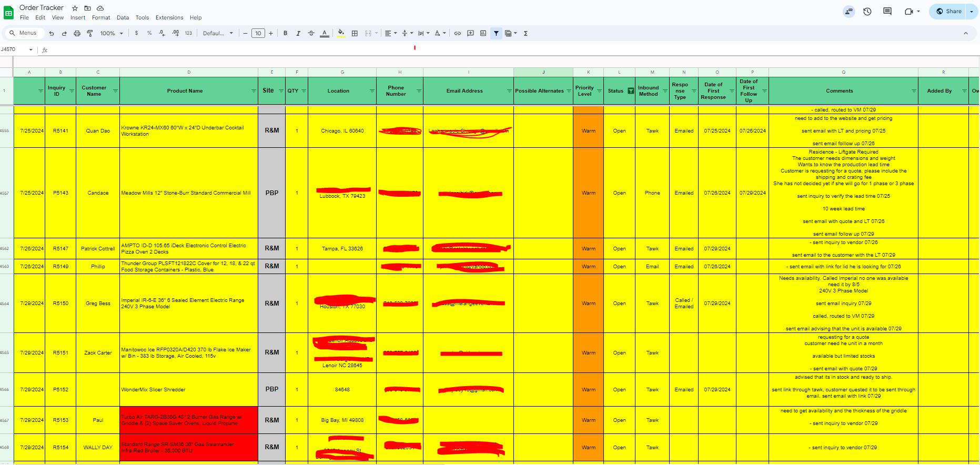Screen dimensions: 980x465
Task: Open the functions sigma menu
Action: (526, 33)
